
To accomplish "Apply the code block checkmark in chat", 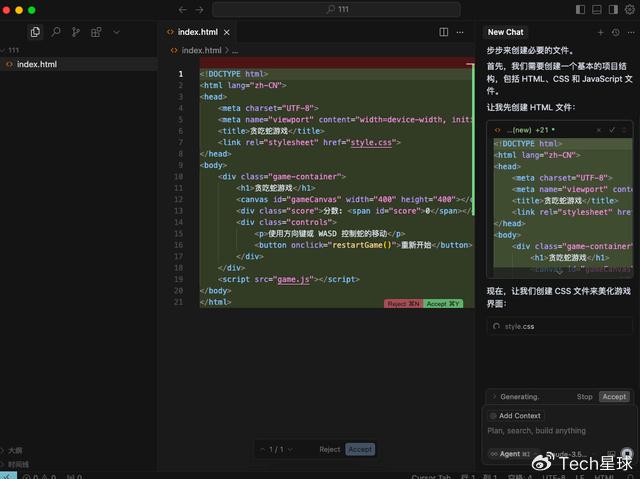I will coord(612,130).
